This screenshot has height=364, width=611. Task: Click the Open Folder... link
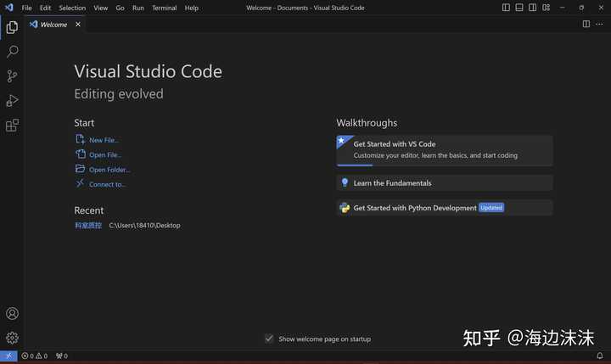tap(109, 170)
